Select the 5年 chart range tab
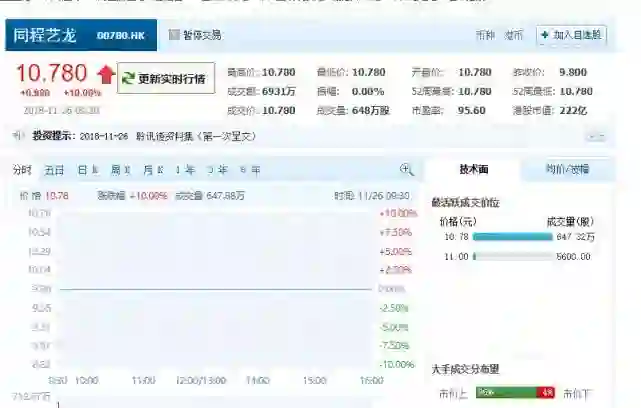Screen dimensions: 641x408 pos(250,170)
